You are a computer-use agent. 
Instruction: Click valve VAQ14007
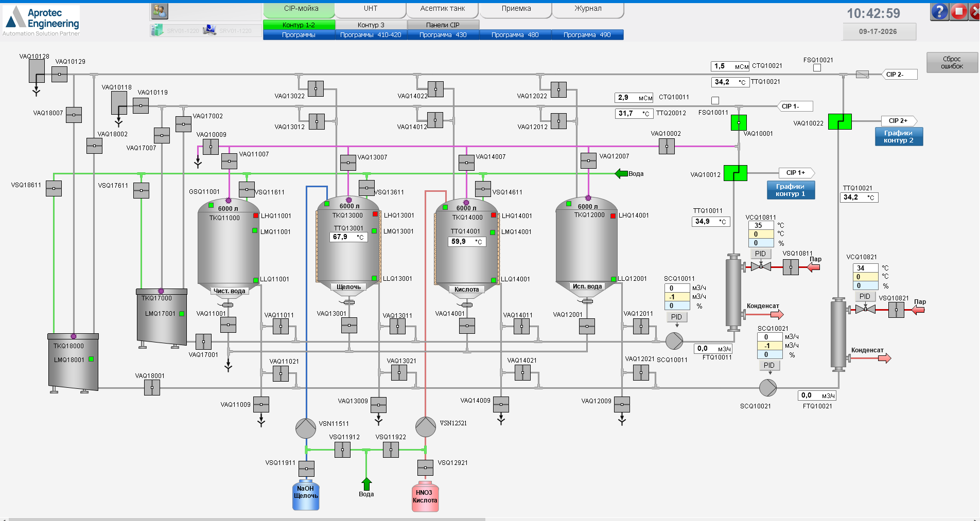(466, 163)
